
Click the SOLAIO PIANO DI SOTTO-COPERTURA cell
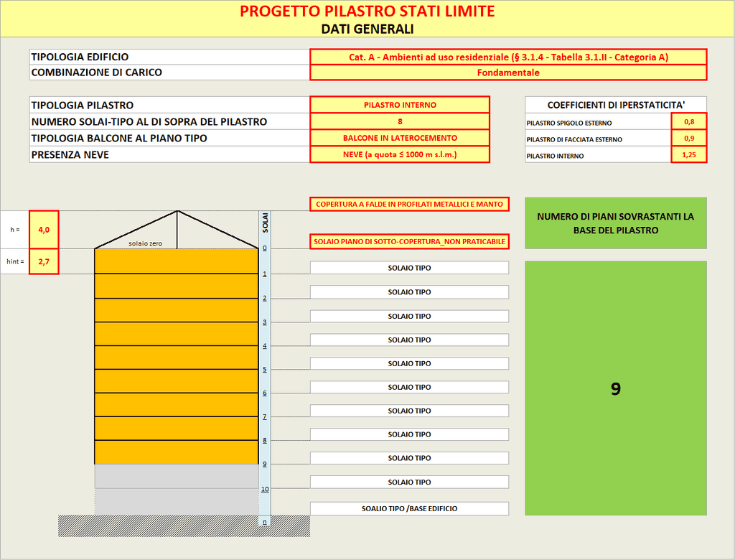(x=409, y=242)
